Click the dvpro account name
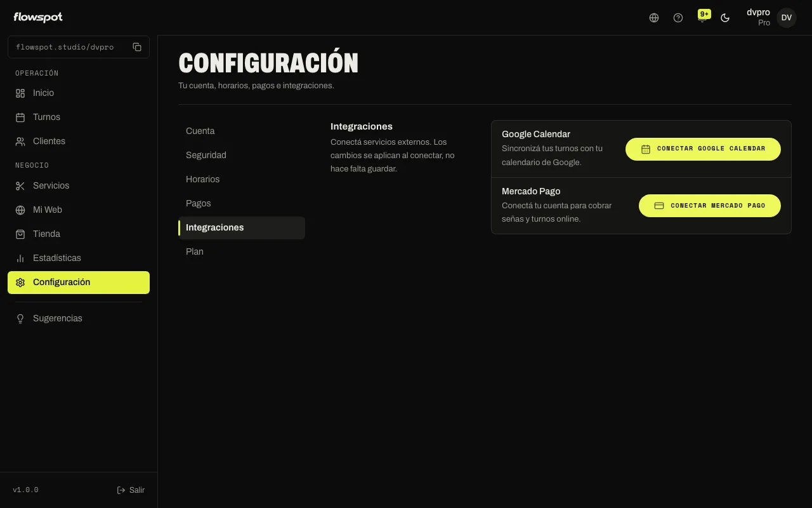 (x=758, y=12)
